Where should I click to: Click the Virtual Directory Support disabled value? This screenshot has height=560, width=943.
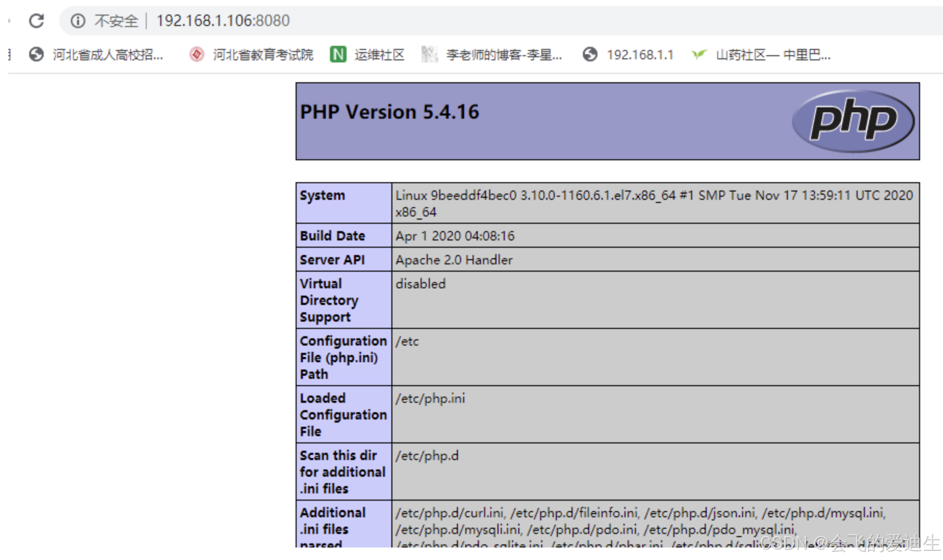pos(420,284)
